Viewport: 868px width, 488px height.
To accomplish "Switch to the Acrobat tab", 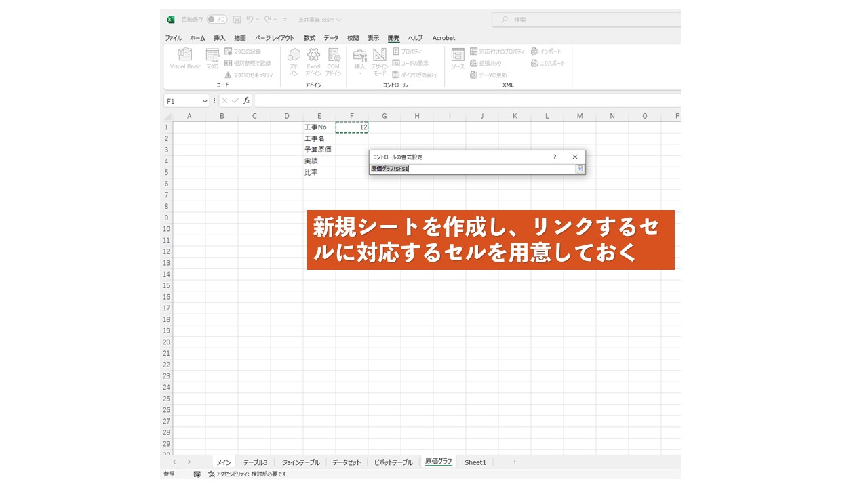I will (444, 38).
